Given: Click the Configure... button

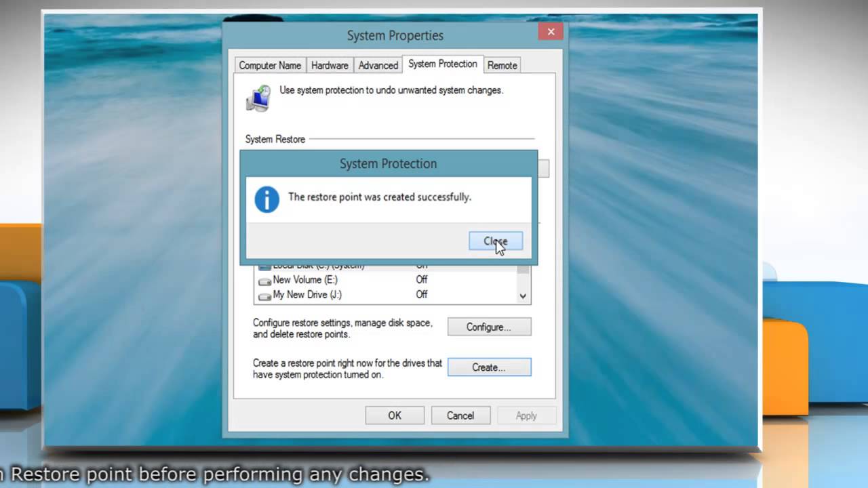Looking at the screenshot, I should coord(489,327).
